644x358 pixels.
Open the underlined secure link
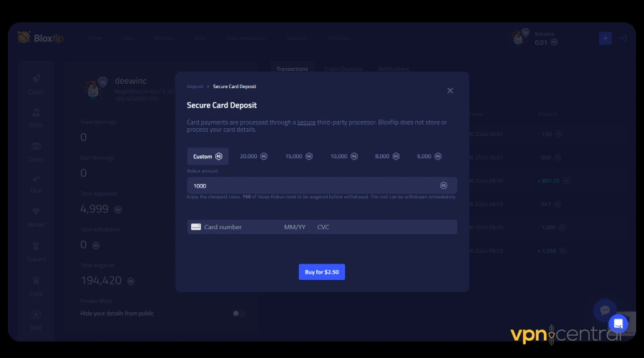pyautogui.click(x=306, y=122)
